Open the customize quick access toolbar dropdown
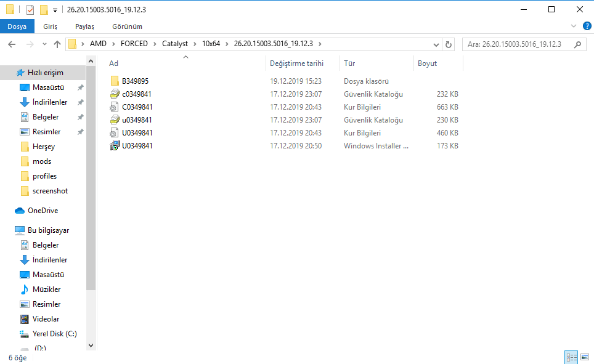The height and width of the screenshot is (364, 594). (55, 10)
